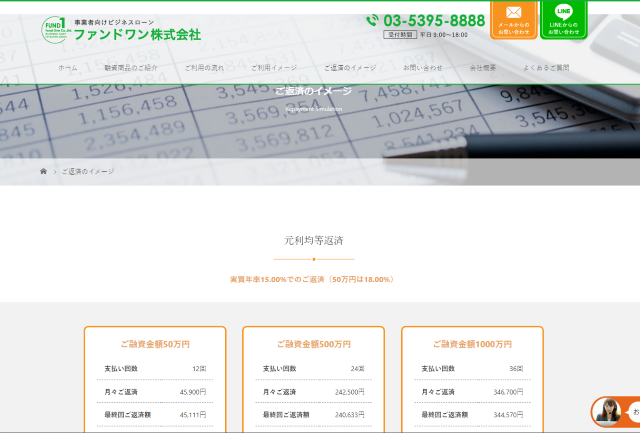The height and width of the screenshot is (433, 640).
Task: Open 融資商品のご紹介 menu item
Action: pyautogui.click(x=131, y=67)
